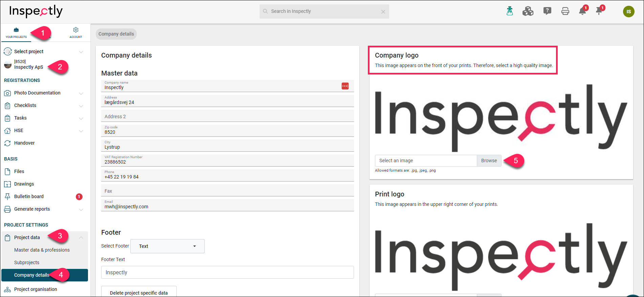Viewport: 644px width, 297px height.
Task: Click the Email field
Action: 227,205
